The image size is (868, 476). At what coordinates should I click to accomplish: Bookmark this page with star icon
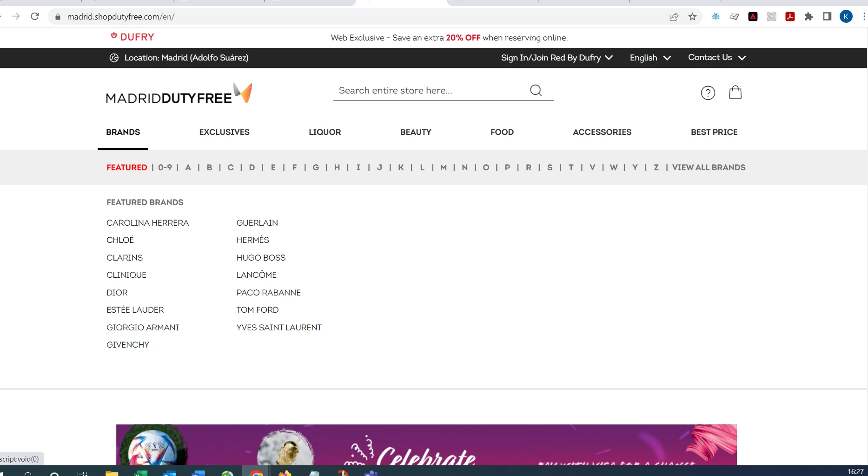[692, 17]
